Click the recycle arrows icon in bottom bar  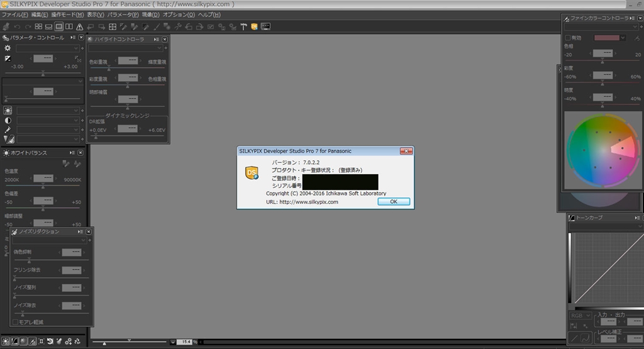point(77,341)
